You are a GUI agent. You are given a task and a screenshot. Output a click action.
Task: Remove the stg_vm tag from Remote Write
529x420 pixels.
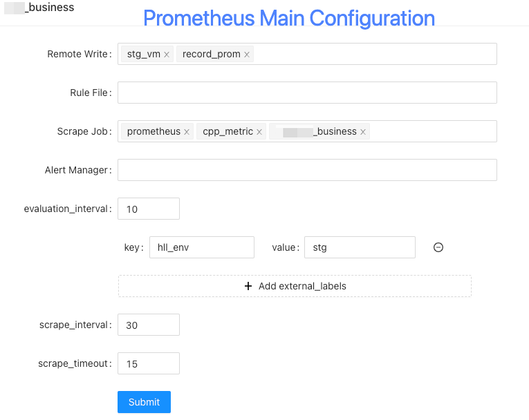pos(167,55)
